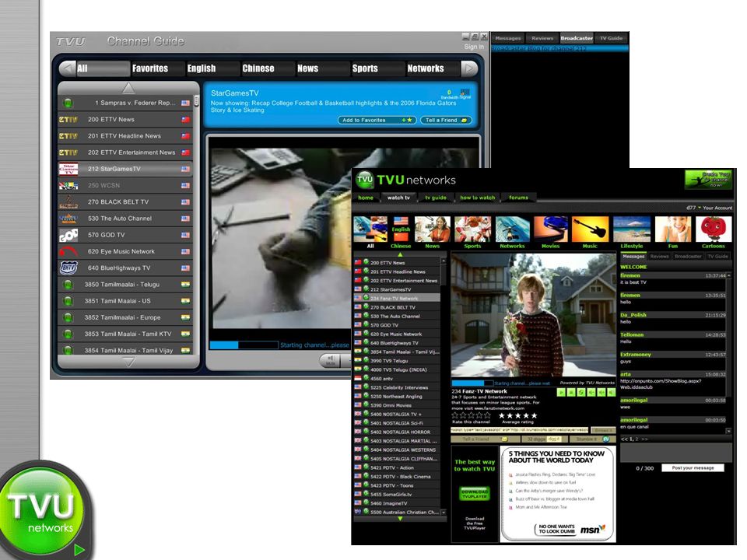This screenshot has width=747, height=560.
Task: Click the Mute button in Channel Guide player
Action: tap(331, 360)
